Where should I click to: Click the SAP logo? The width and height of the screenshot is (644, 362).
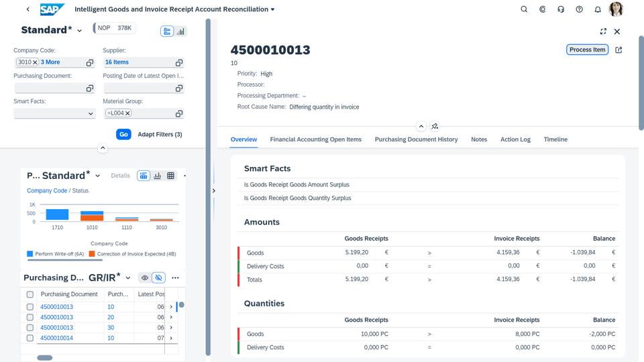(x=52, y=9)
